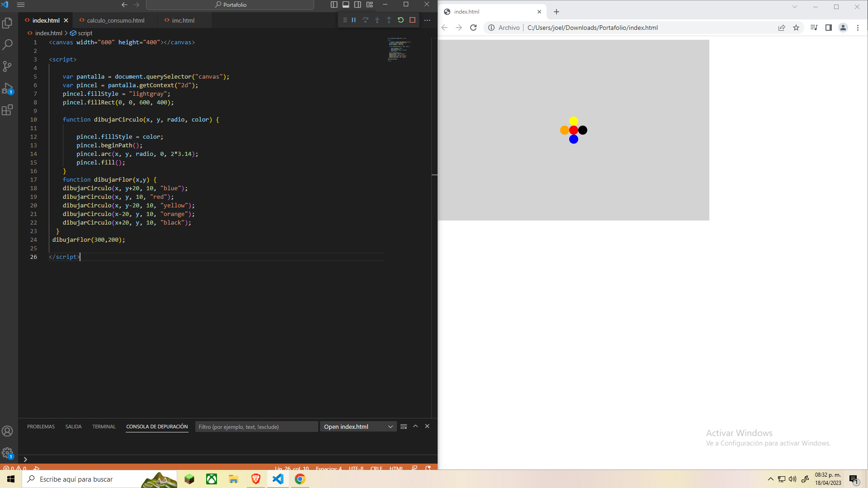Open a new Chrome tab

(557, 12)
